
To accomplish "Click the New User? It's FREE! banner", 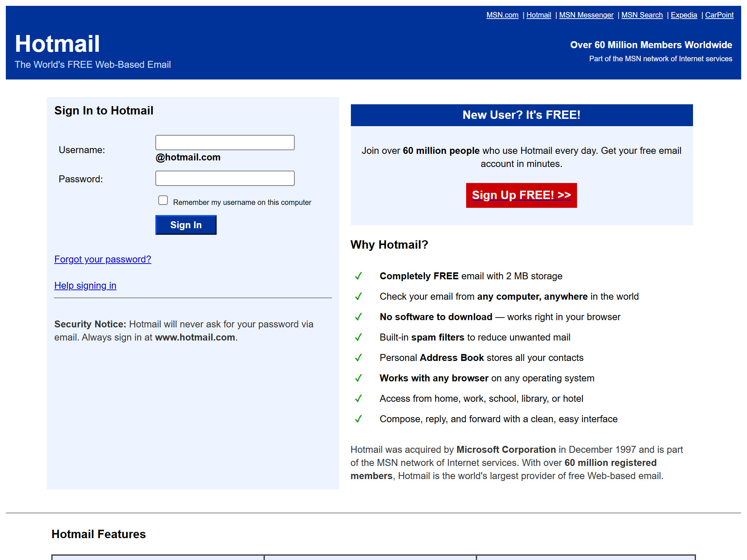I will pos(521,115).
